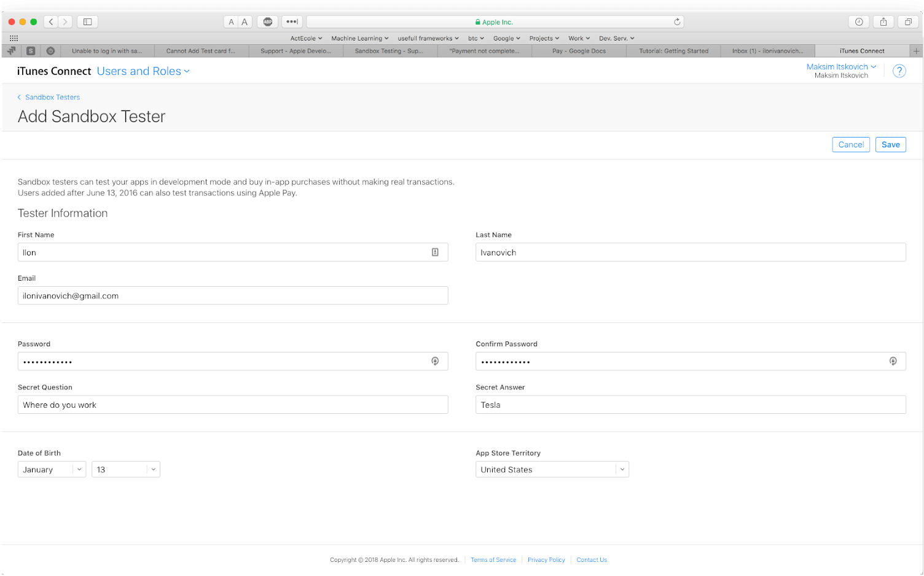Expand the btc bookmarks folder
Image resolution: width=924 pixels, height=576 pixels.
pyautogui.click(x=476, y=38)
